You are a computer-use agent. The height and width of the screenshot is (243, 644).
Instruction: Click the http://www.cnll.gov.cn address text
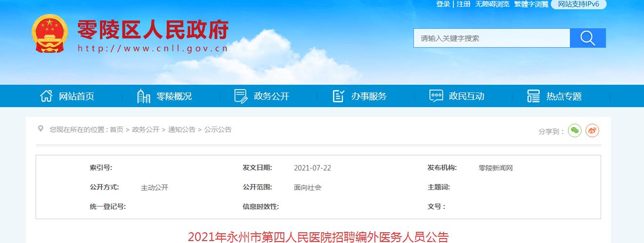[153, 49]
